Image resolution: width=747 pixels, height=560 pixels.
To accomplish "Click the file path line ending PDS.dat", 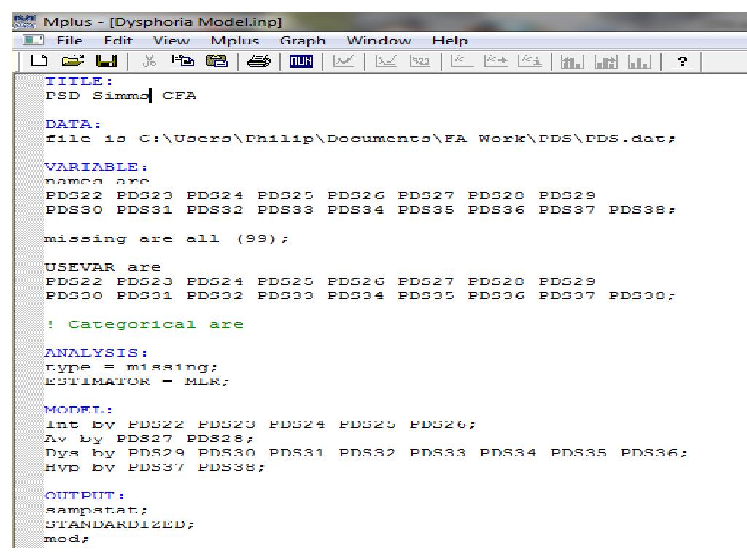I will pos(360,139).
